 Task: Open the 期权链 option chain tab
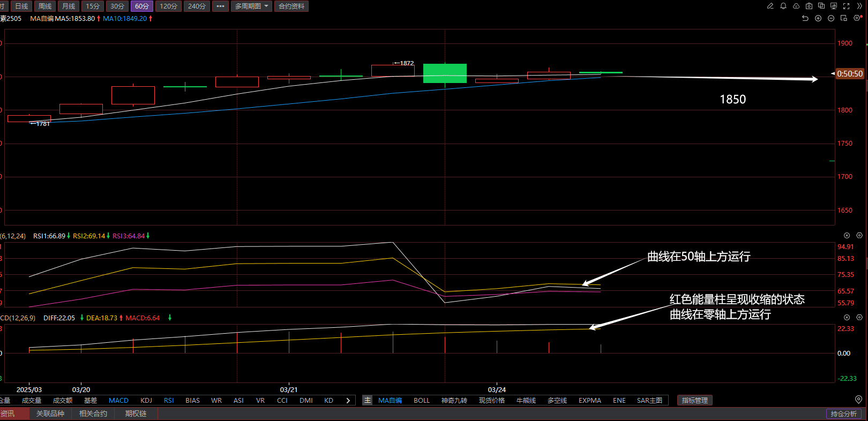[x=136, y=414]
